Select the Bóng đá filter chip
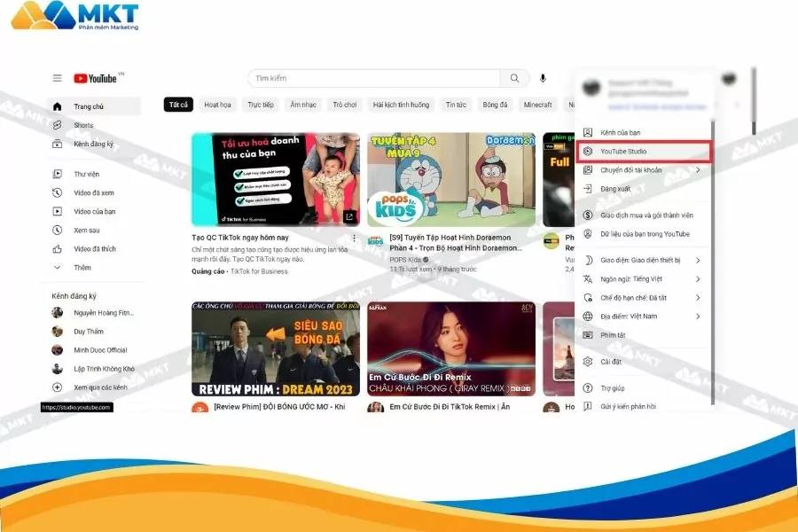 [495, 105]
